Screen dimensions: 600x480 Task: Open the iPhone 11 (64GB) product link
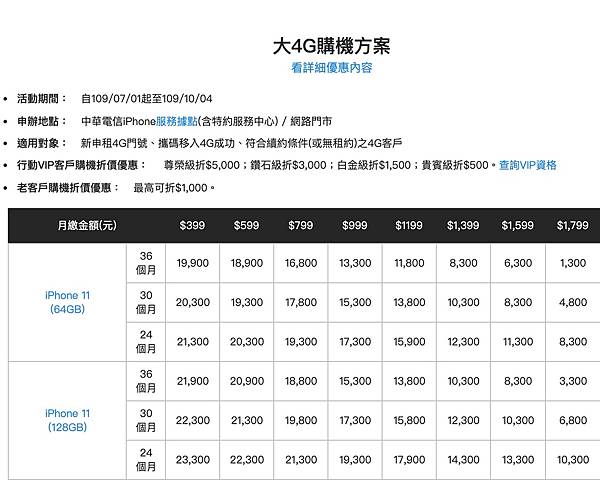(67, 302)
